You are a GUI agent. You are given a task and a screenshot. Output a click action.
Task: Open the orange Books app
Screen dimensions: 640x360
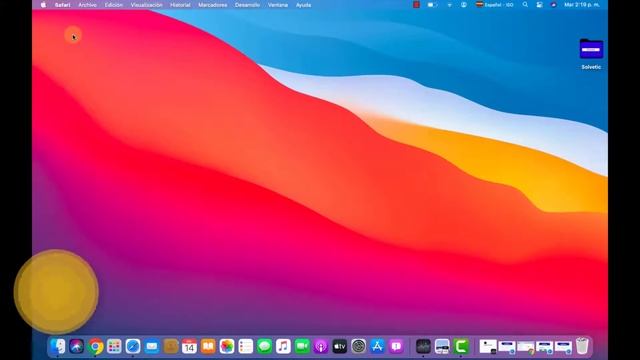(x=208, y=347)
